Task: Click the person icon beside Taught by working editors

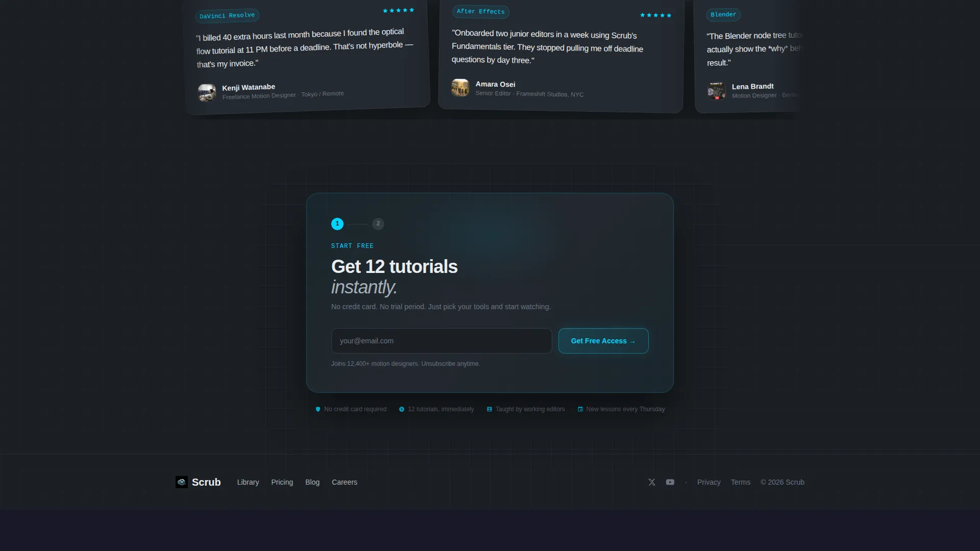Action: coord(489,409)
